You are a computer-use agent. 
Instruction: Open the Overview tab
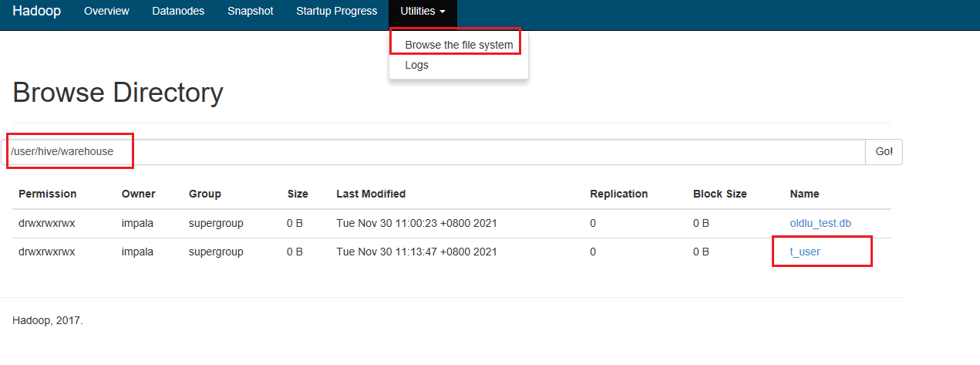(x=106, y=12)
